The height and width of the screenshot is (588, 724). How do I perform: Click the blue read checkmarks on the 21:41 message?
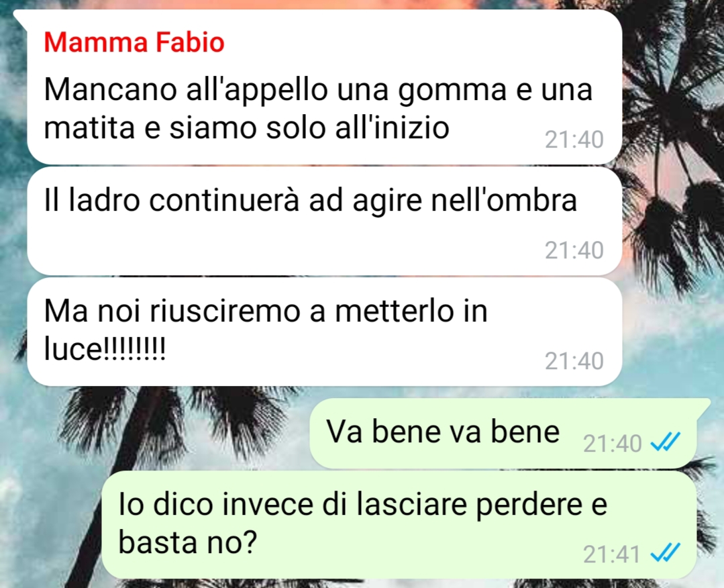[x=666, y=552]
